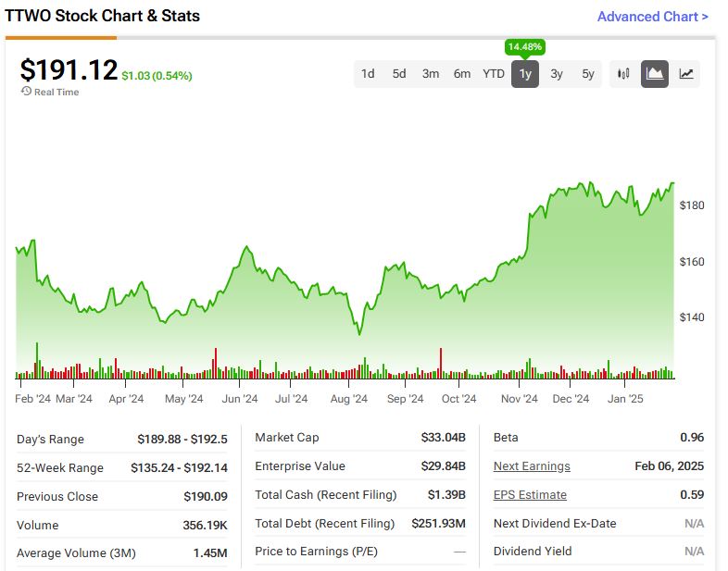Click the $191.12 current price

[x=69, y=69]
